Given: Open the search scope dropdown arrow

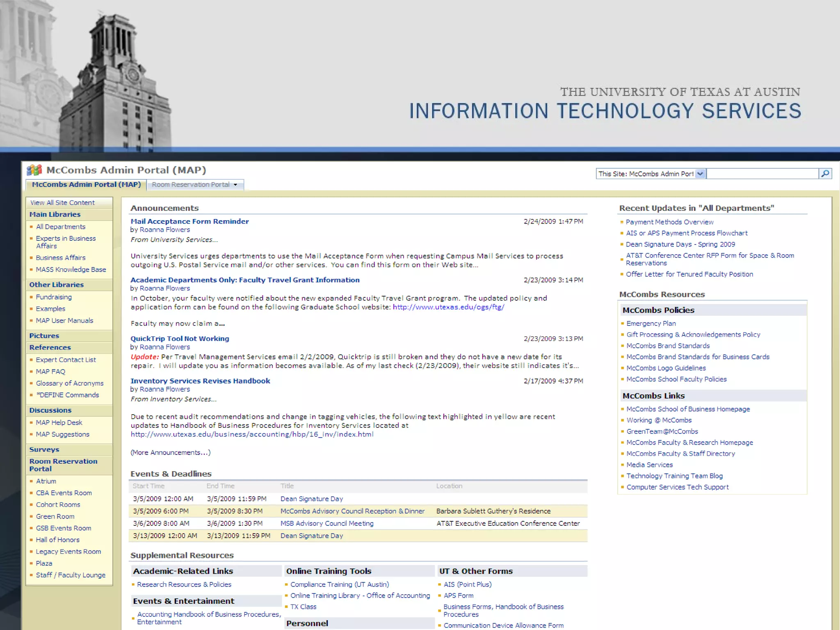Looking at the screenshot, I should (700, 173).
